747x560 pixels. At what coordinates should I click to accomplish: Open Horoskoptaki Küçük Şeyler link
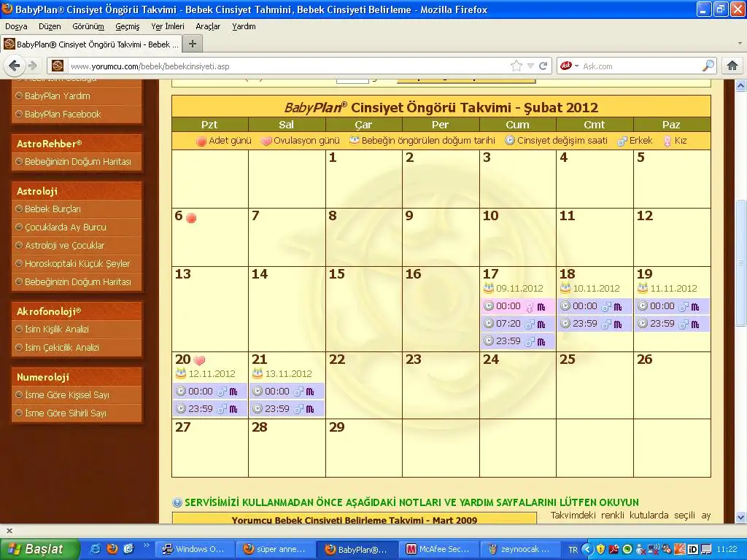coord(77,263)
